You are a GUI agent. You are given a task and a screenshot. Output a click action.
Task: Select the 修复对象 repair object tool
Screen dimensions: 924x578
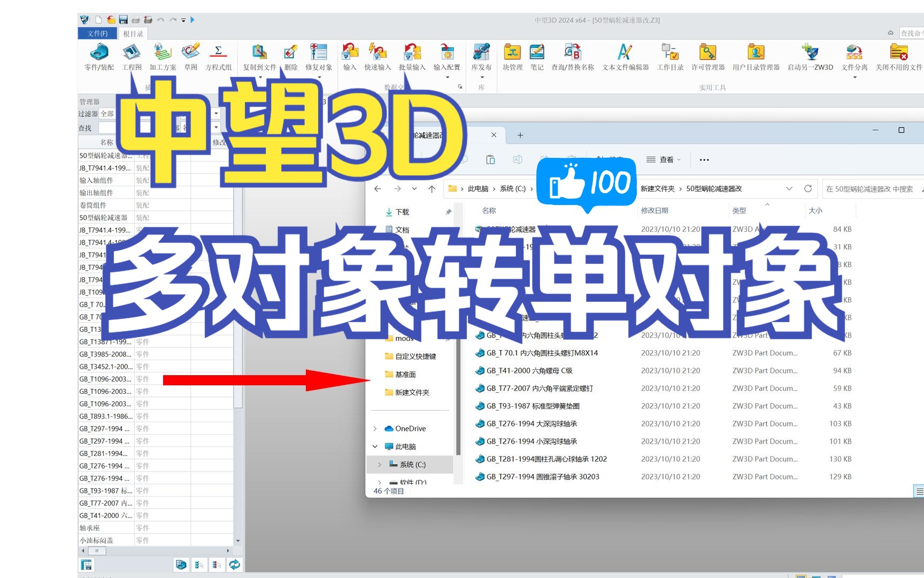click(x=319, y=57)
